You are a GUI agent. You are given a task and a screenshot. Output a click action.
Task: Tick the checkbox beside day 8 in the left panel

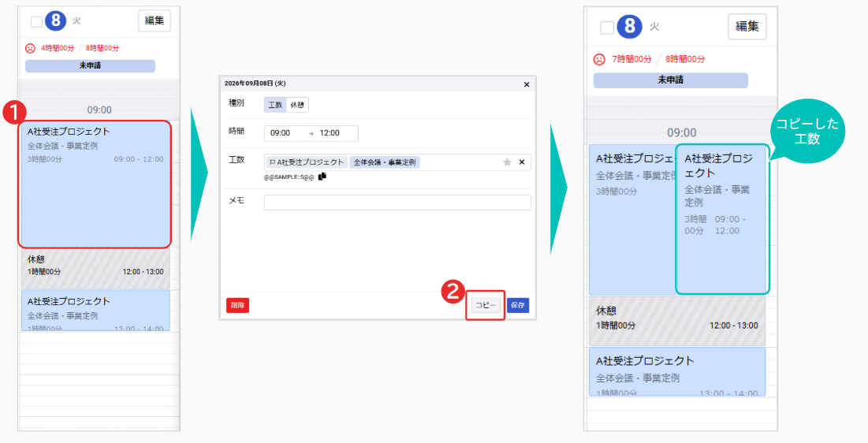pos(36,21)
